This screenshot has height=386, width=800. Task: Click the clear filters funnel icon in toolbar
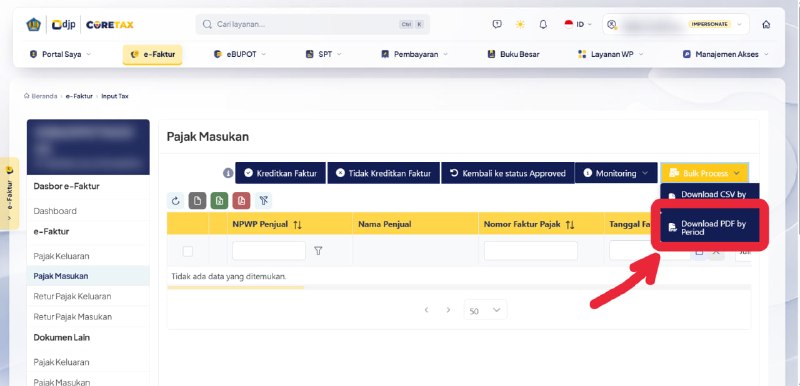263,201
